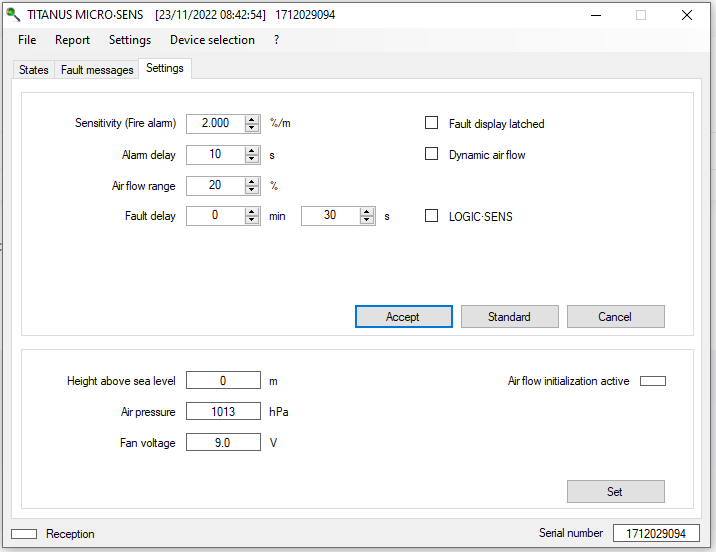Open the Report menu
The height and width of the screenshot is (552, 716).
click(x=72, y=40)
